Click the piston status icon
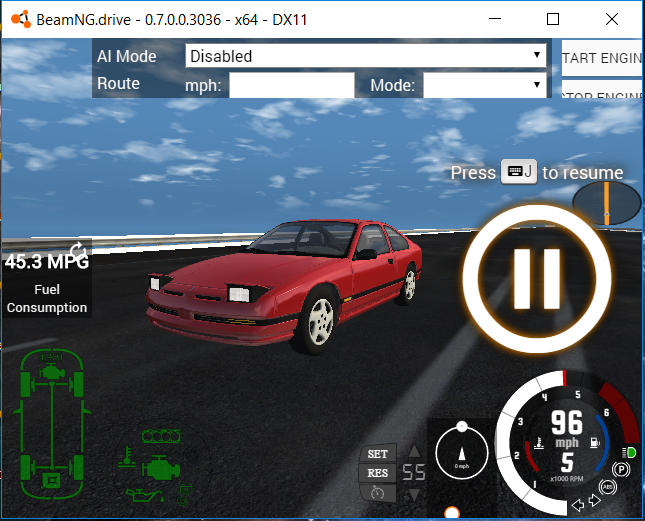Viewport: 645px width, 521px height. [184, 495]
